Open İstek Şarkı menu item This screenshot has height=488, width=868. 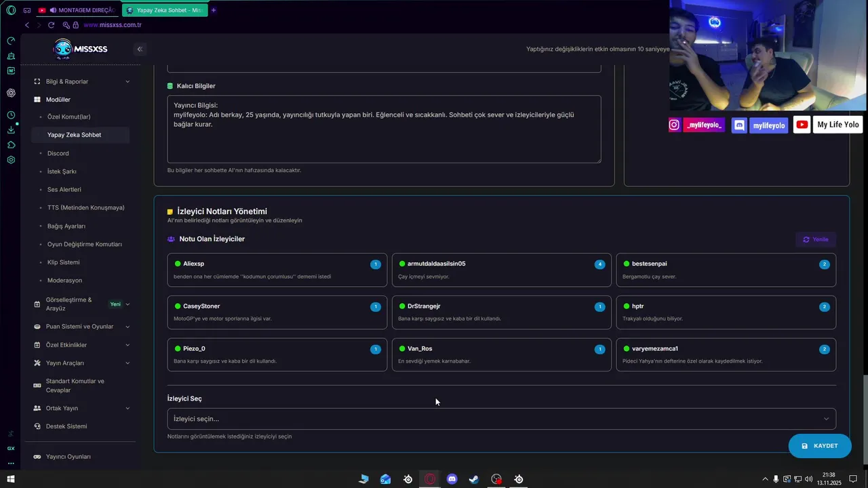coord(62,171)
